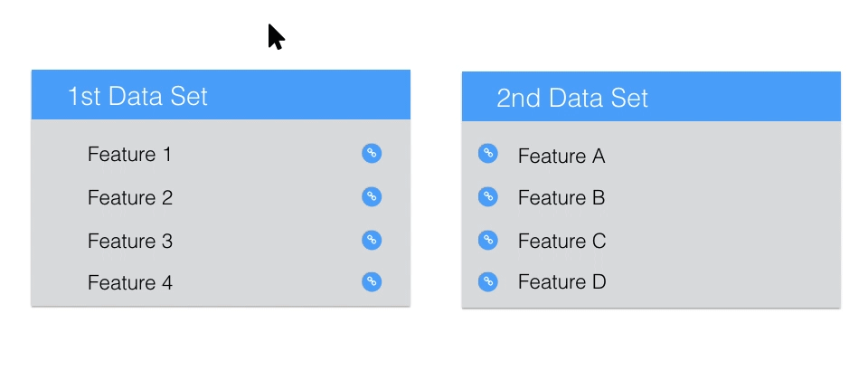Choose the Feature 3 entry
868x380 pixels.
130,241
